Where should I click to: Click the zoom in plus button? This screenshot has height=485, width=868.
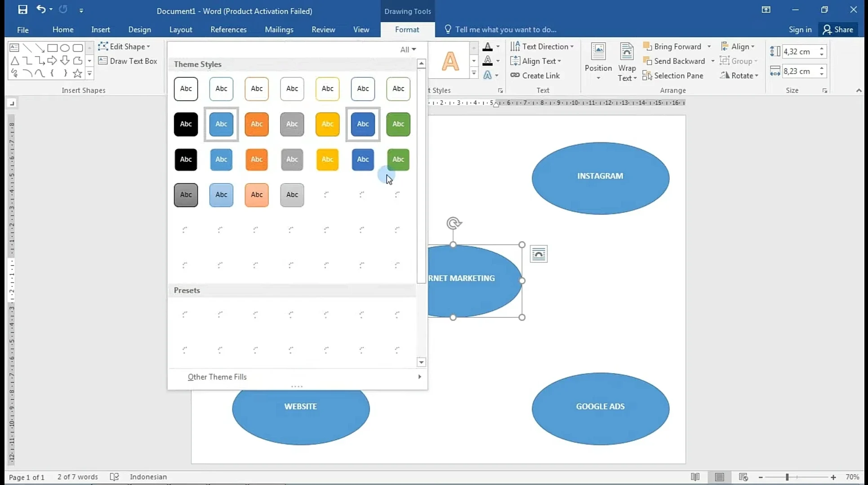tap(833, 477)
